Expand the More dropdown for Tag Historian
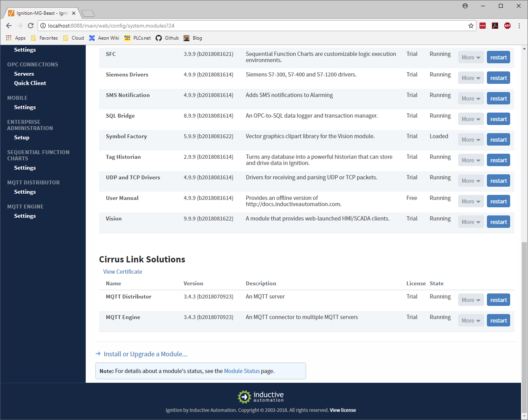The width and height of the screenshot is (528, 420). (471, 160)
